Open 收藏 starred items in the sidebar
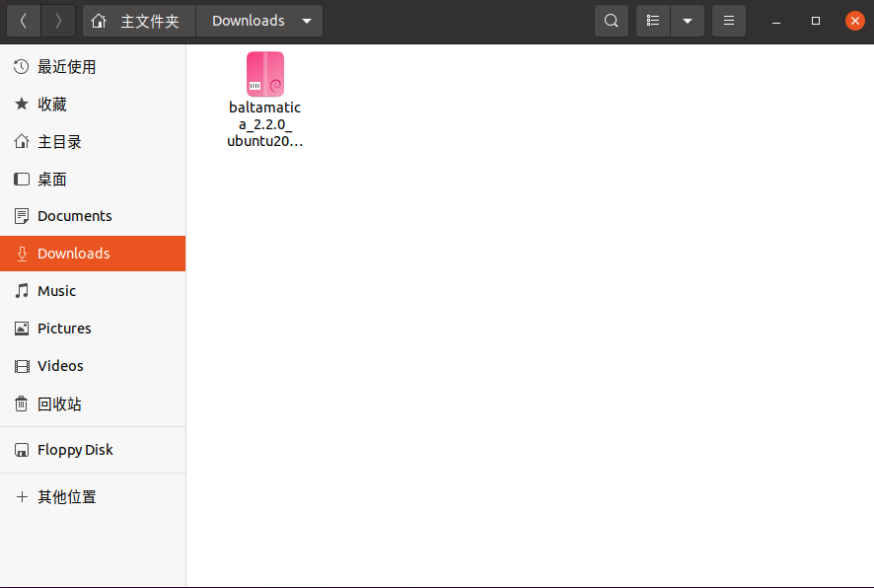The width and height of the screenshot is (874, 588). click(93, 105)
